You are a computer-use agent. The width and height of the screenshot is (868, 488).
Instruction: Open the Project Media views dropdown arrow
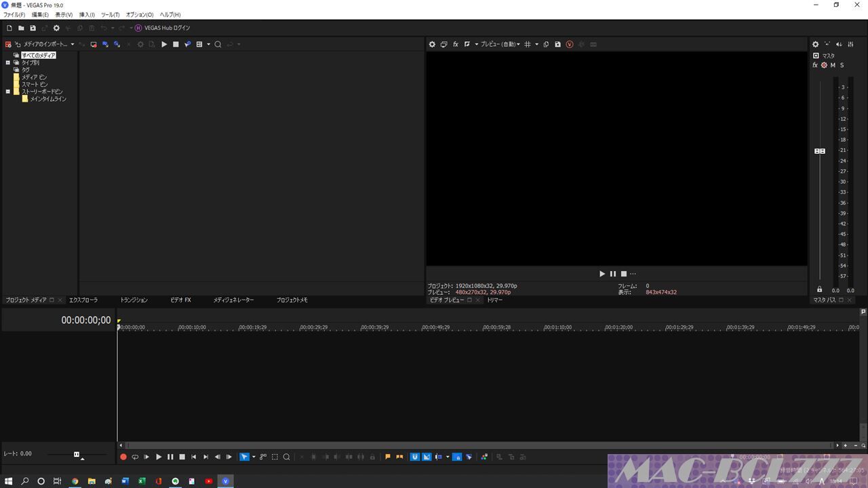pos(209,45)
